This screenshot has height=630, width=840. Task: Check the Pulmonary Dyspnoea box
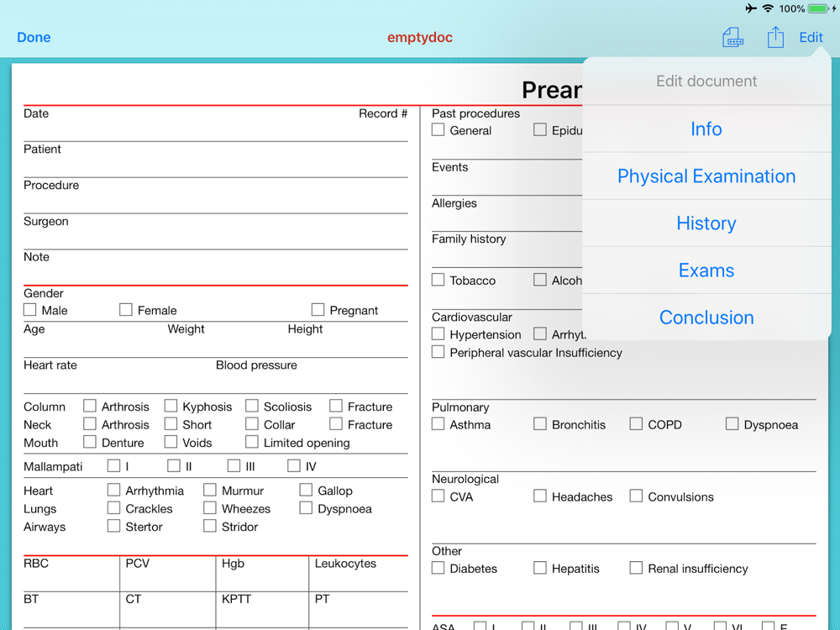tap(732, 423)
